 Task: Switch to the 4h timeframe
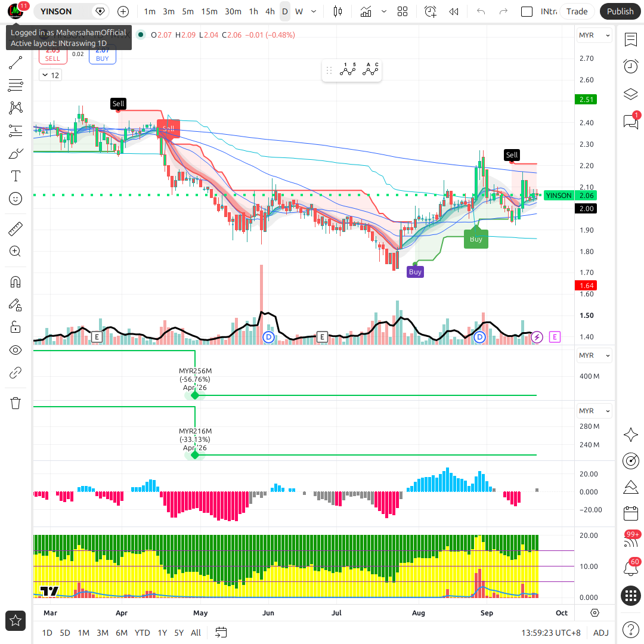tap(270, 11)
